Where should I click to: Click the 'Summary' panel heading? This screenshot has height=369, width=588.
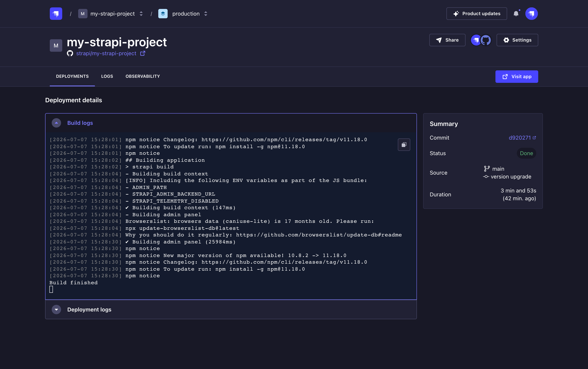pos(444,124)
